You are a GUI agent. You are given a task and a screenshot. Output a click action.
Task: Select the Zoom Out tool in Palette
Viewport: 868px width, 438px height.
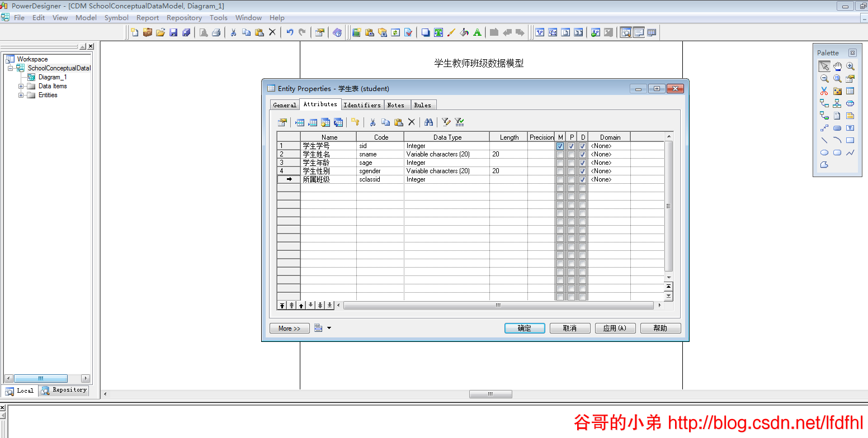[x=824, y=79]
